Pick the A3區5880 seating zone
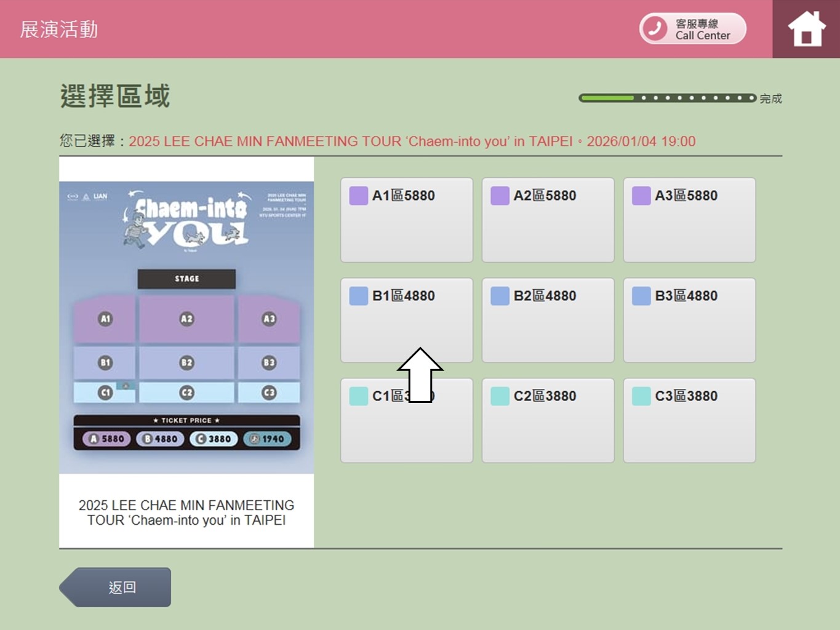The width and height of the screenshot is (840, 630). coord(689,220)
